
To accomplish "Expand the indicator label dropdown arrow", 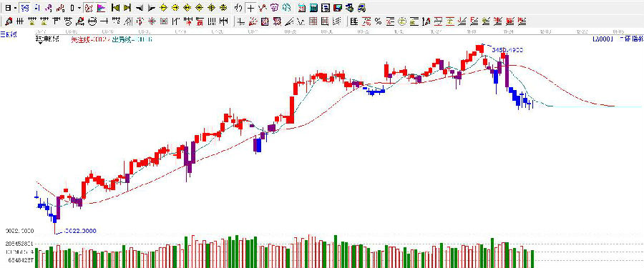I will pyautogui.click(x=41, y=43).
